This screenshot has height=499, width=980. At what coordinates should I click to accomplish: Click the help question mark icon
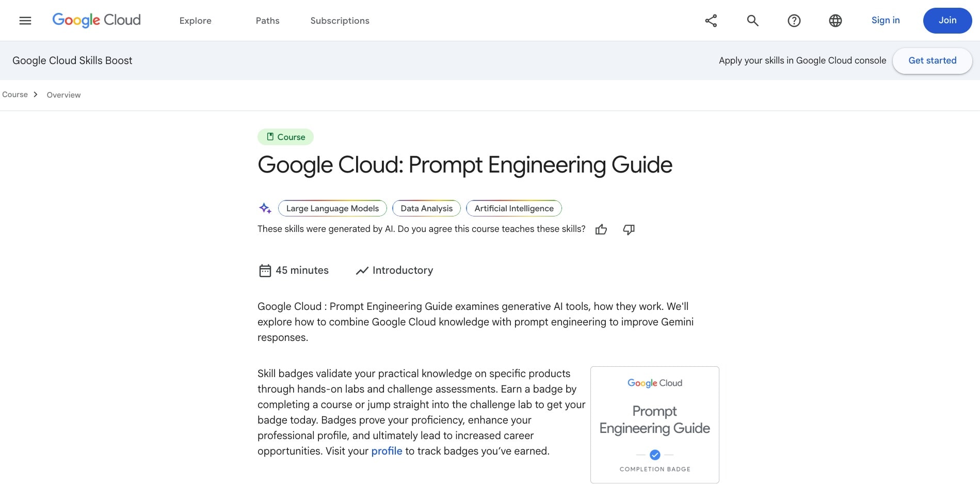794,21
